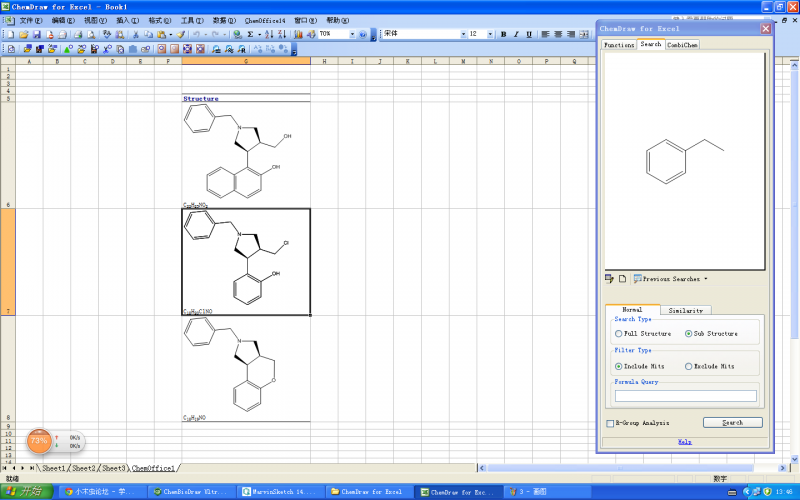Image resolution: width=800 pixels, height=500 pixels.
Task: Click the new blank query icon in the search panel
Action: [621, 278]
